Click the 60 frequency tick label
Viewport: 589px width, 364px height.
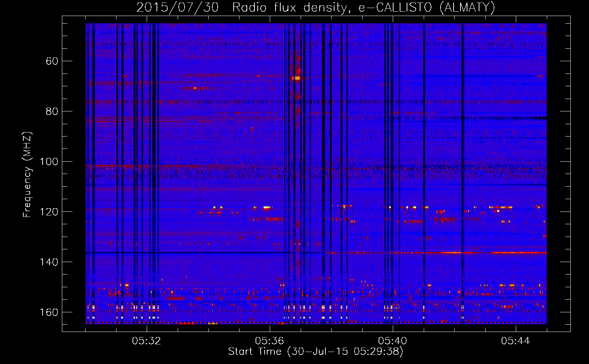(x=52, y=61)
